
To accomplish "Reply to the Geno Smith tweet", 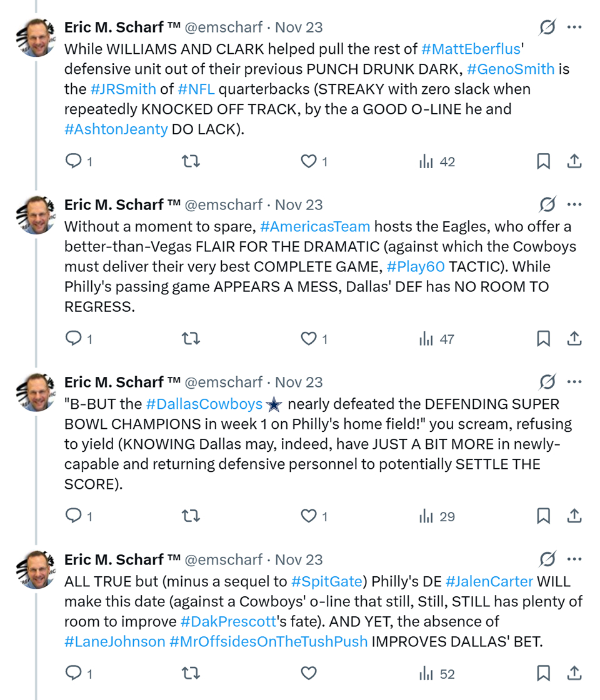I will pos(74,162).
